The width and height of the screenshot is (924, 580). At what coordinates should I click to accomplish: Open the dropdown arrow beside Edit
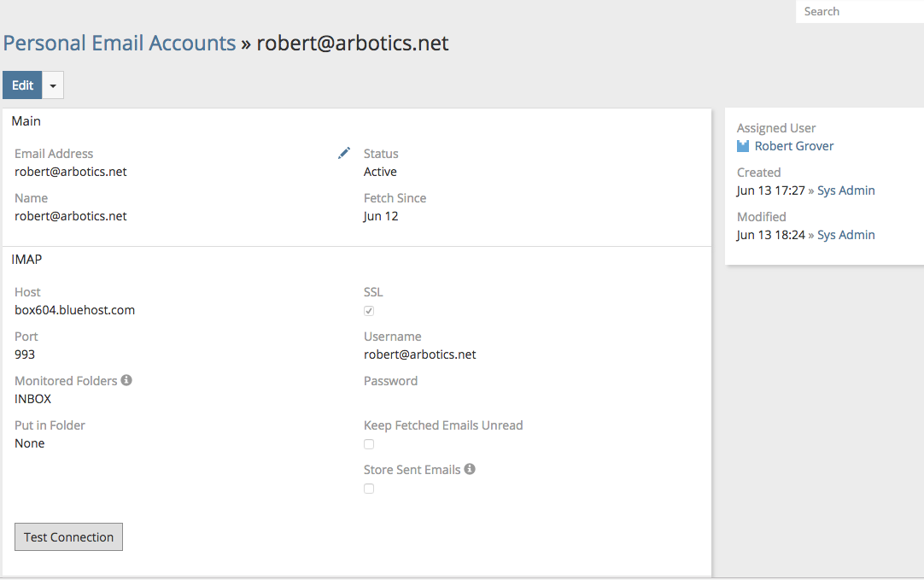[x=53, y=85]
